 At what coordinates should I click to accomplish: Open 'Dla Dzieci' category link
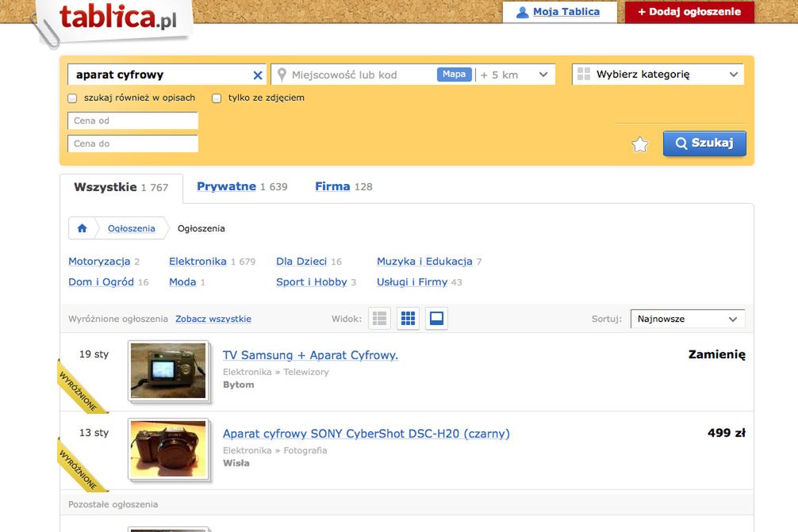(301, 262)
